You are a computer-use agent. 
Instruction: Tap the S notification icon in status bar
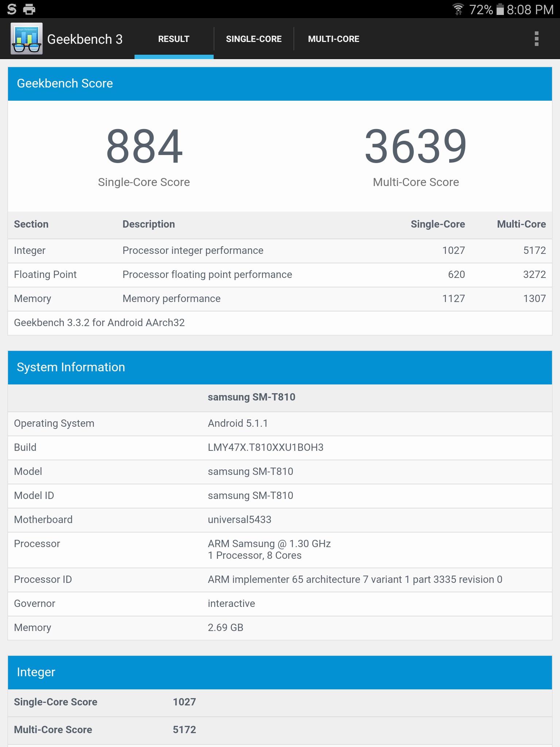(12, 9)
